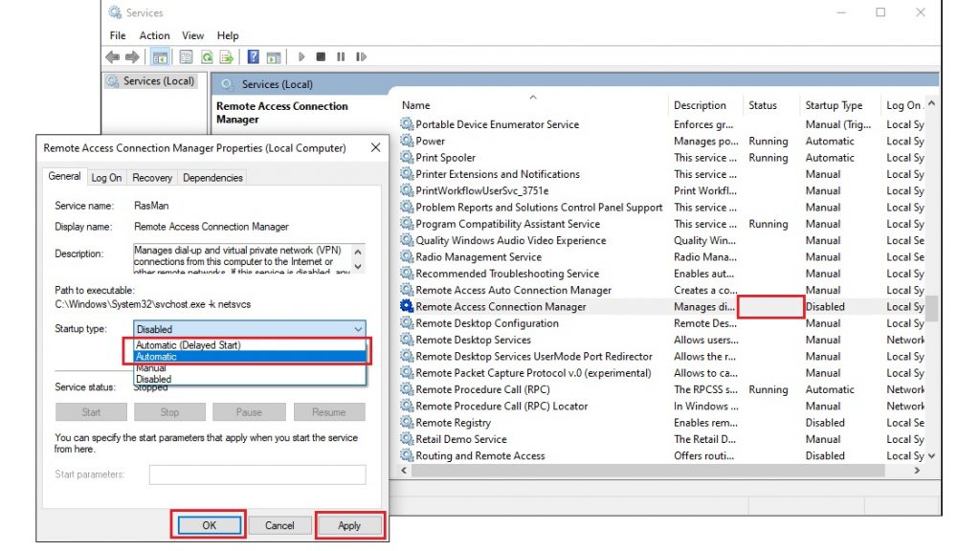Start the service using the play toolbar icon
The image size is (980, 551).
pos(300,56)
